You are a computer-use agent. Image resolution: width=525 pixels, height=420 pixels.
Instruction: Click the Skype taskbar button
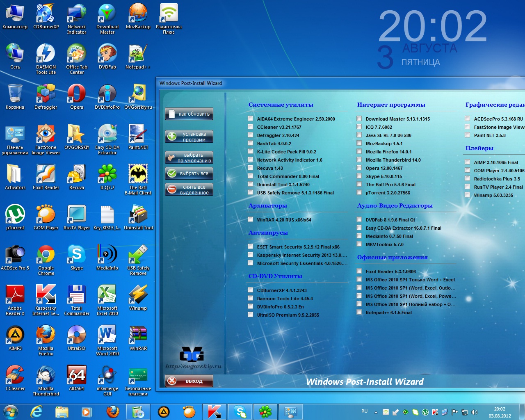tap(240, 411)
